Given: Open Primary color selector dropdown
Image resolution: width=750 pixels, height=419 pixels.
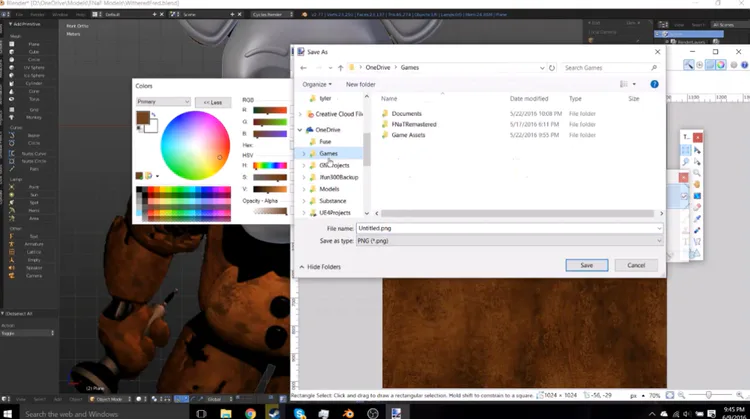Looking at the screenshot, I should coord(163,101).
